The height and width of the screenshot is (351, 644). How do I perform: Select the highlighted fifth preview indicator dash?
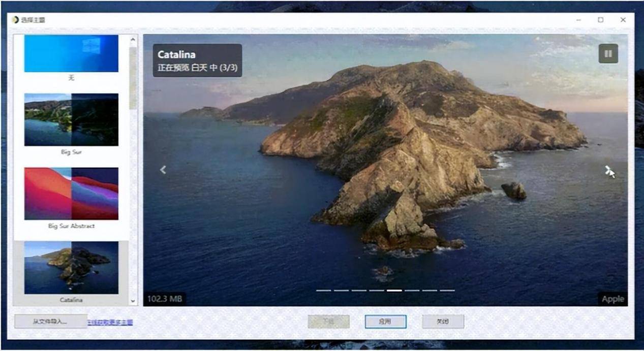pyautogui.click(x=394, y=291)
